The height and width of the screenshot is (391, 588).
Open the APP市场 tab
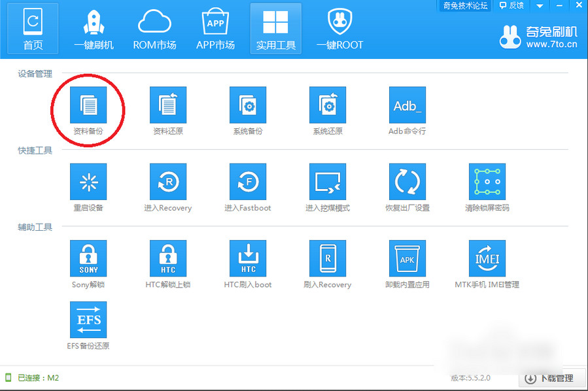215,29
